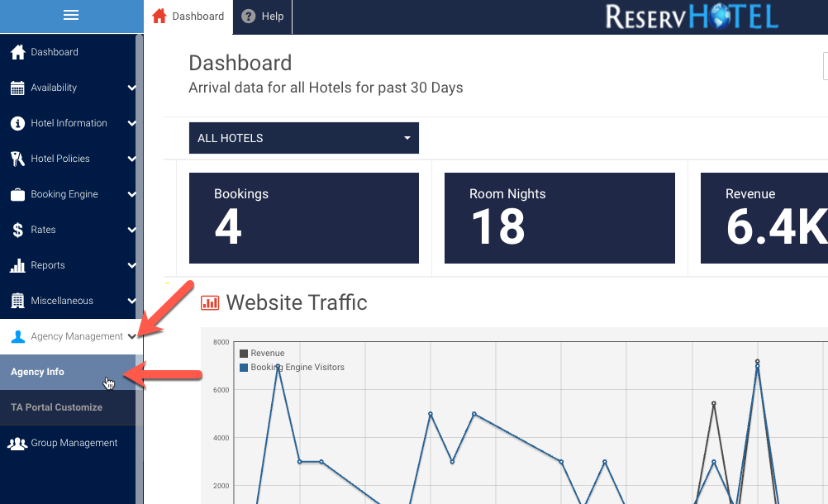Click the keys icon beside Hotel Policies

pos(17,159)
